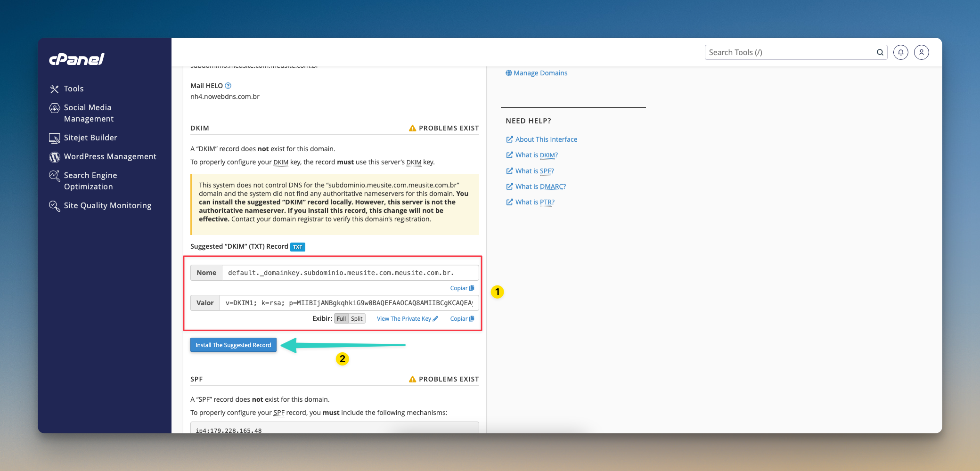Switch display to Split

pyautogui.click(x=357, y=319)
